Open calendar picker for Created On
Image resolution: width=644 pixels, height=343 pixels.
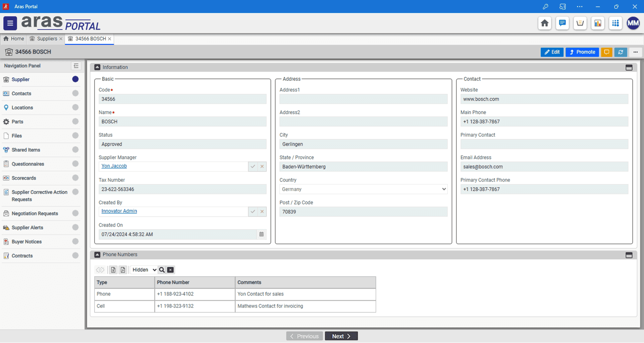click(262, 234)
